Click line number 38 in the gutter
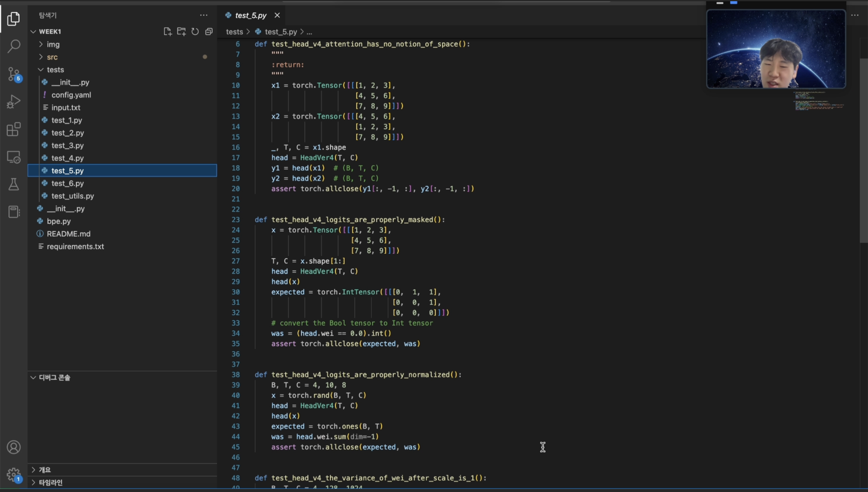This screenshot has height=492, width=868. coord(236,375)
